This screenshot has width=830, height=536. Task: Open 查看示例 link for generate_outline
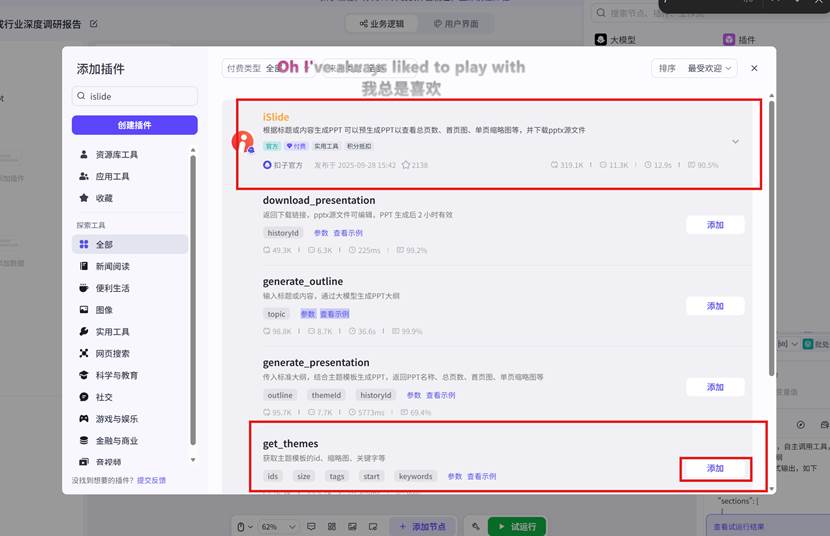(335, 314)
